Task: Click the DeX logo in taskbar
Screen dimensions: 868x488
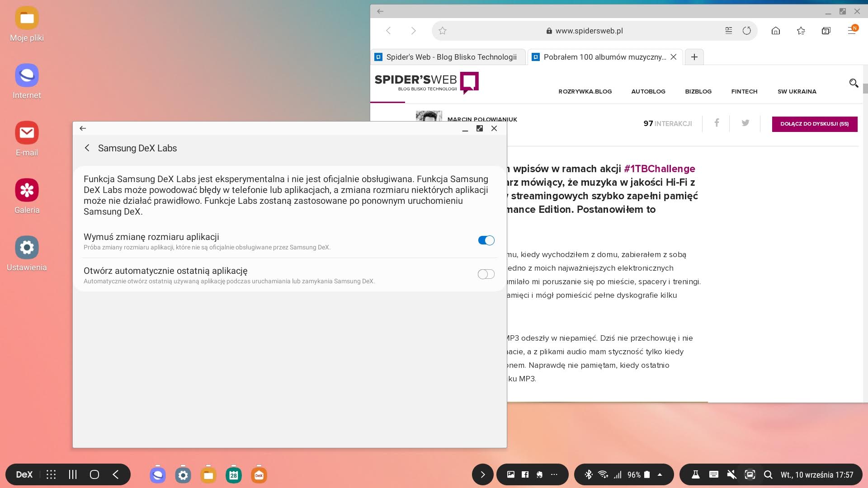Action: (24, 474)
